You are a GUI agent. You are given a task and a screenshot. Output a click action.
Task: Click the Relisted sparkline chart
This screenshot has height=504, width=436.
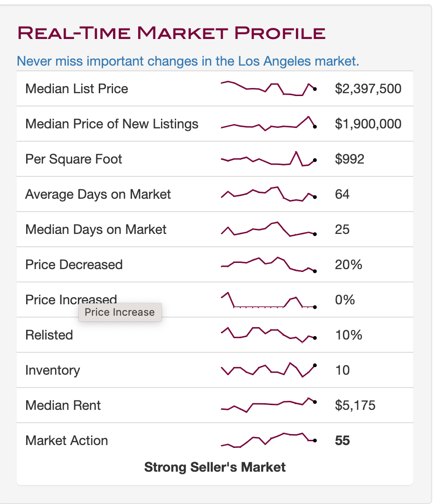point(269,335)
